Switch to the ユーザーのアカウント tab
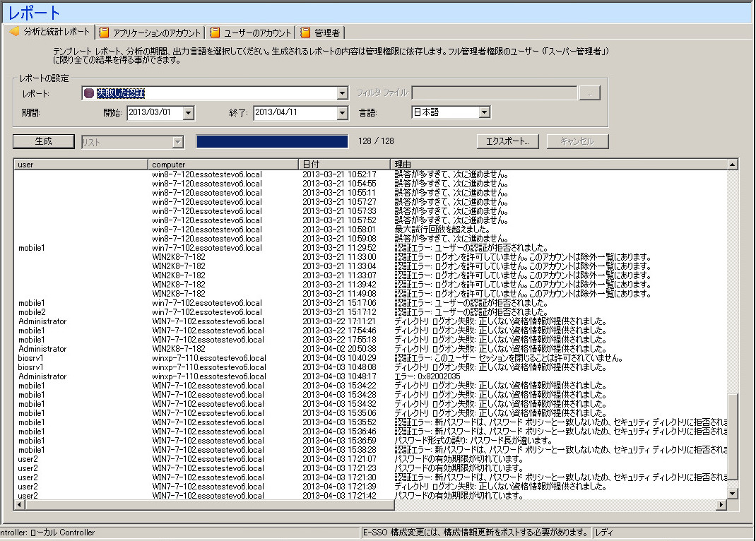This screenshot has width=756, height=541. 257,32
